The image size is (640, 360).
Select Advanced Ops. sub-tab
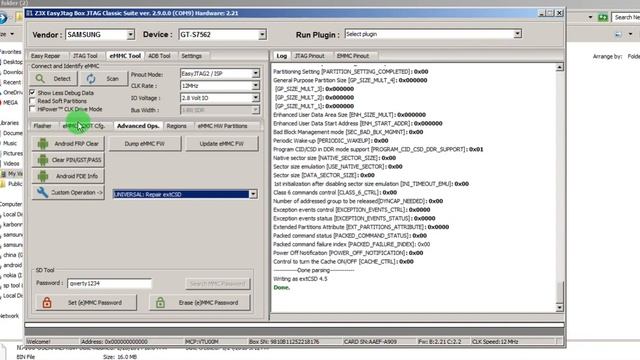point(138,126)
